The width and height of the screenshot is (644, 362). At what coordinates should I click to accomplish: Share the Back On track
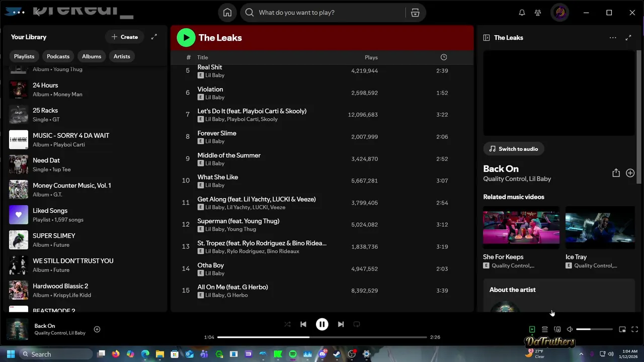[616, 173]
